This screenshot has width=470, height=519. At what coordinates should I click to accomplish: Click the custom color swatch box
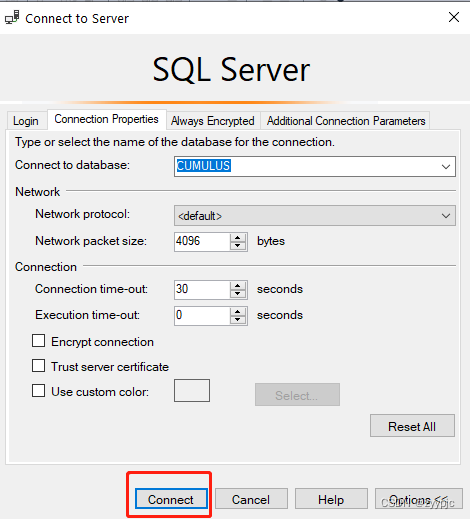(192, 390)
